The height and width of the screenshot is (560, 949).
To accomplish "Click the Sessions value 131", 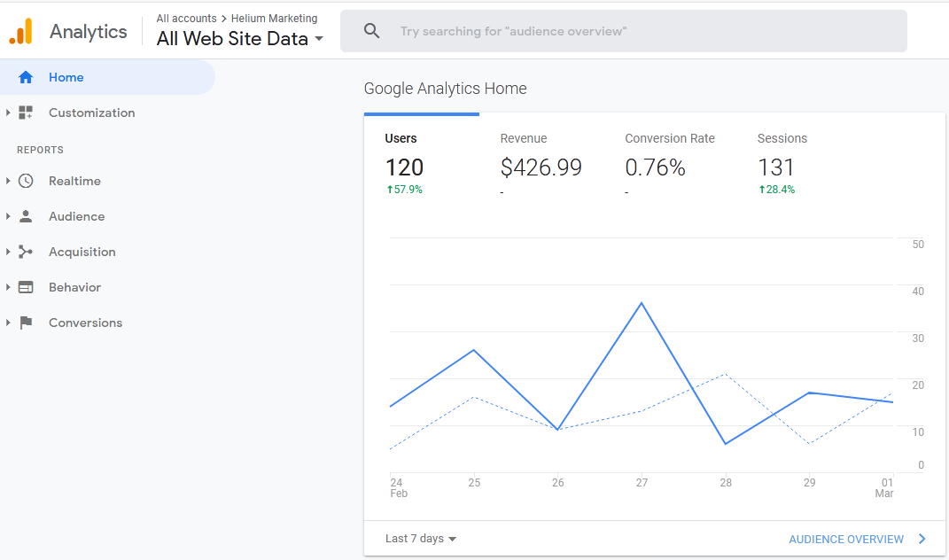I will click(775, 167).
